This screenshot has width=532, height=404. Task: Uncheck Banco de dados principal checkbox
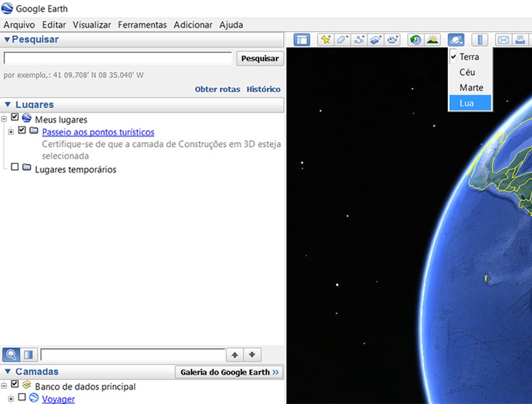click(15, 384)
